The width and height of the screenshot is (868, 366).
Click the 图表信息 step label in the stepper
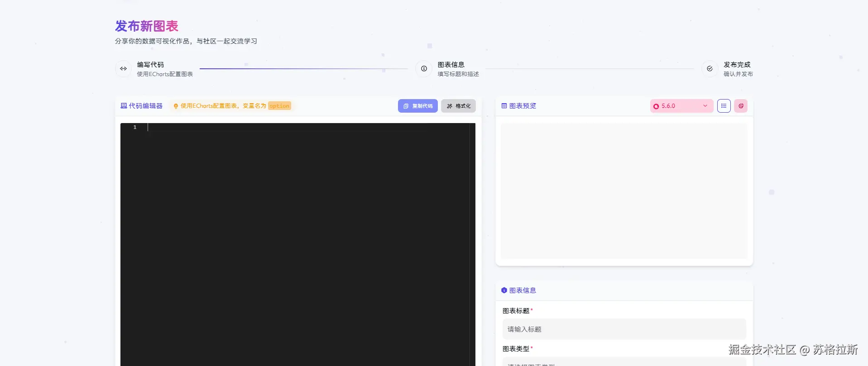pos(451,65)
